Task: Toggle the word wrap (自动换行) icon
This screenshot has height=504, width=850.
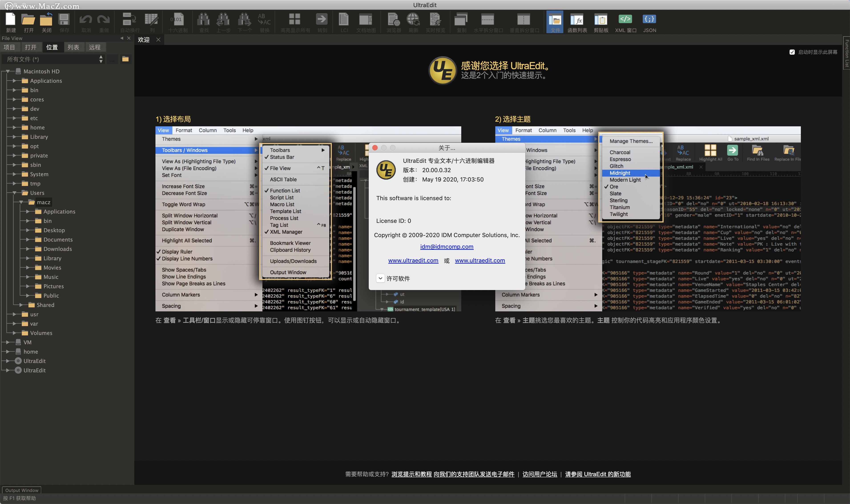Action: coord(129,20)
